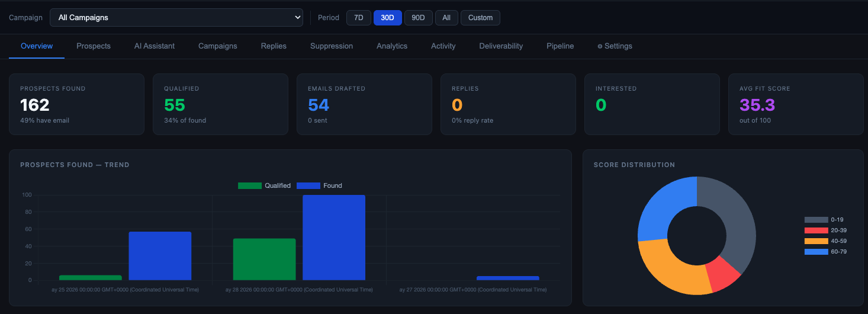
Task: Click the Score Distribution heading
Action: [x=634, y=165]
